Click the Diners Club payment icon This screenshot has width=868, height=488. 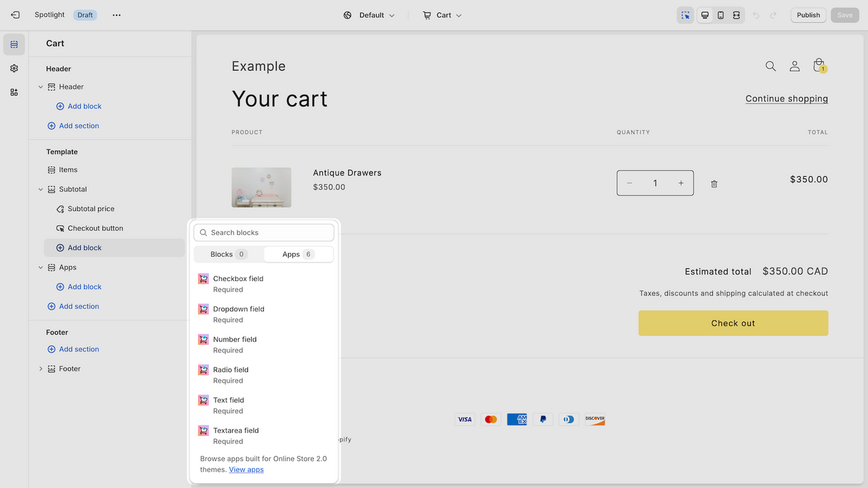[x=569, y=420]
